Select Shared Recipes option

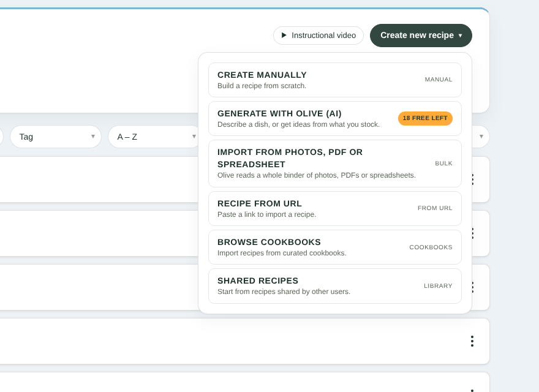tap(335, 286)
